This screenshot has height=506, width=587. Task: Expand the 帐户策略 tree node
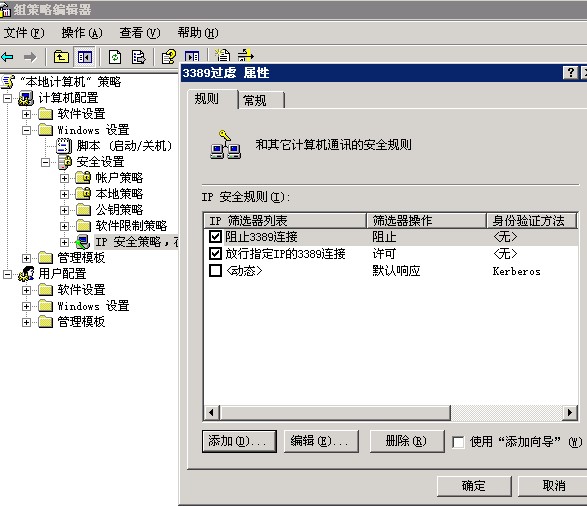click(64, 178)
